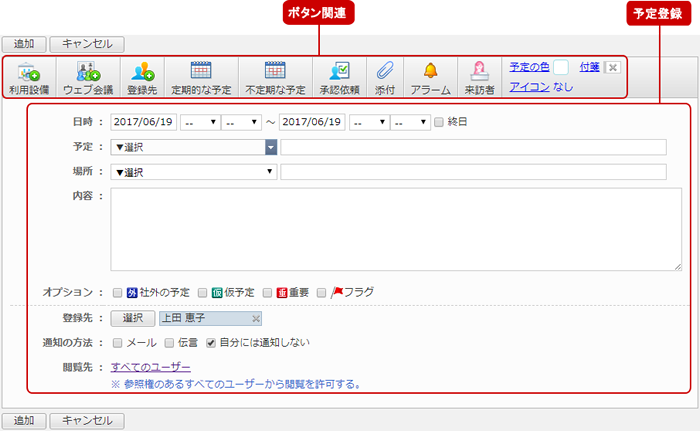This screenshot has width=700, height=431.
Task: Open the start hour dropdown
Action: pyautogui.click(x=200, y=122)
